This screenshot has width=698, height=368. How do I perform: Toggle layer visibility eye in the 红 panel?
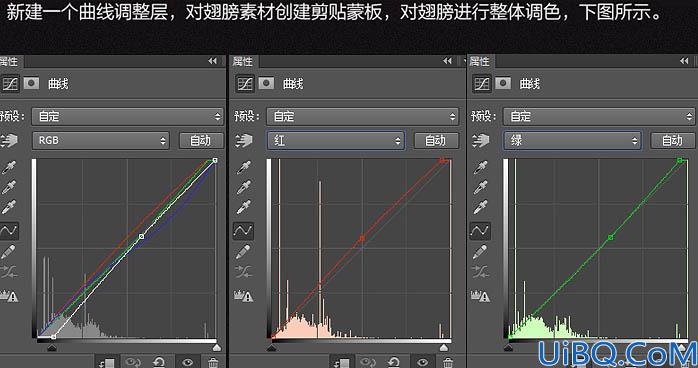tap(422, 363)
